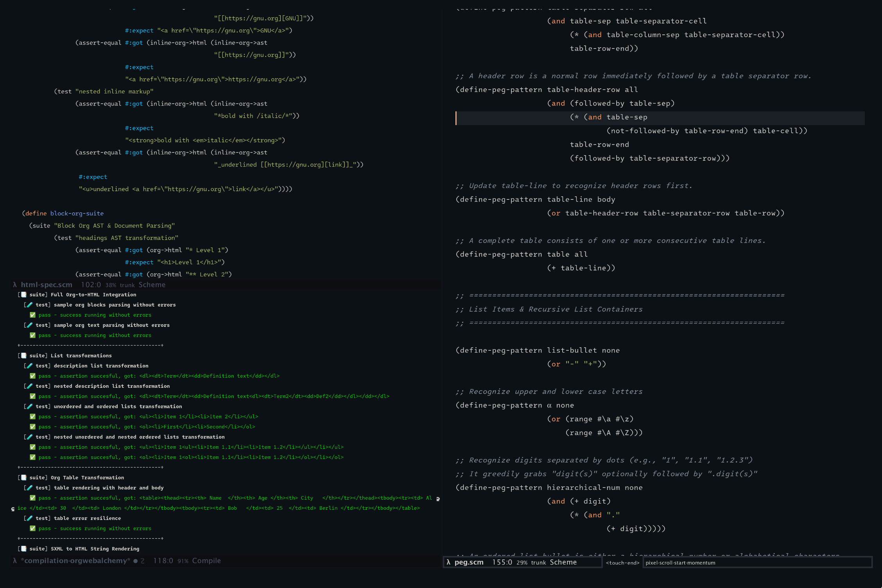Click the trunk branch label for html-spec.scm
The image size is (882, 588).
click(127, 285)
